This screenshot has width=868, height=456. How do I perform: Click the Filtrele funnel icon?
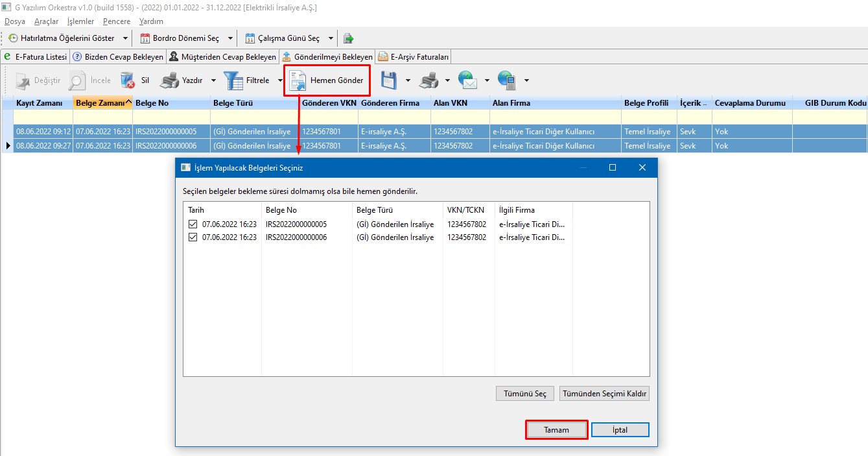coord(233,80)
